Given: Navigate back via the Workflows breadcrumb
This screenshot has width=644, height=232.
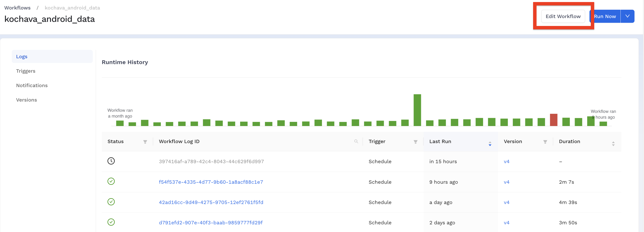Looking at the screenshot, I should [x=17, y=7].
